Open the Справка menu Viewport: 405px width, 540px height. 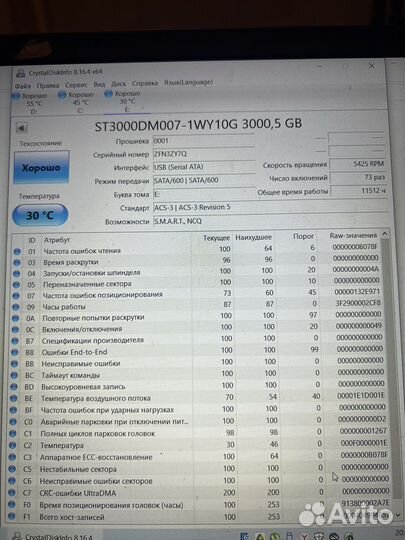pyautogui.click(x=145, y=83)
